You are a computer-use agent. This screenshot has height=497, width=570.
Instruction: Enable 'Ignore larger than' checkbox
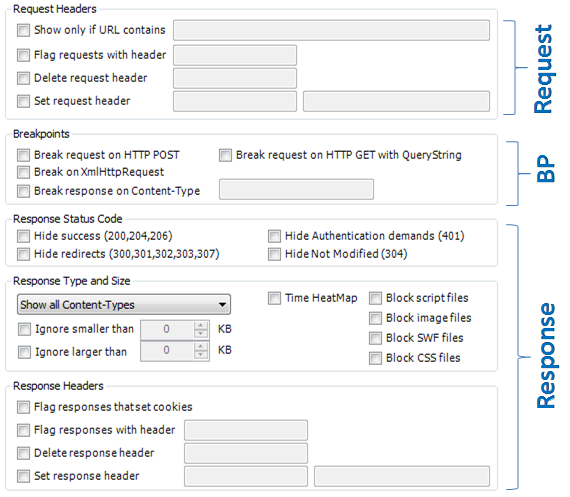[24, 352]
